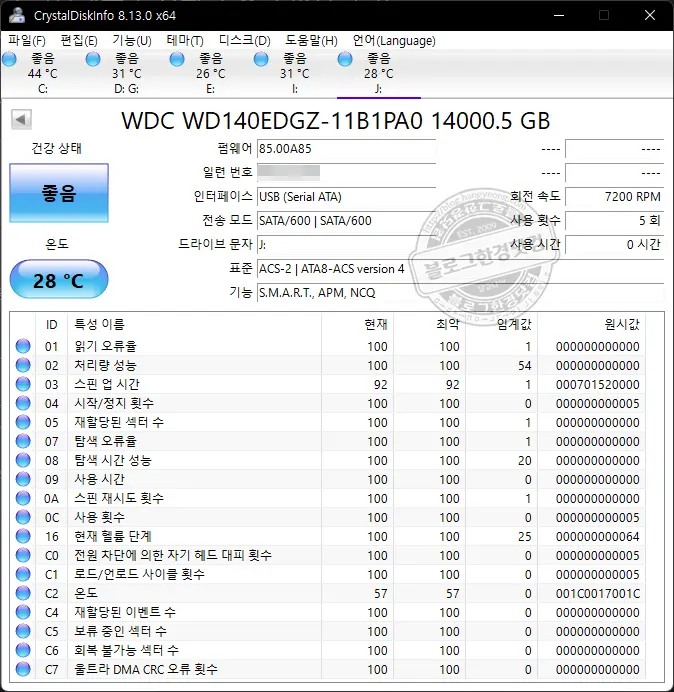The image size is (674, 692).
Task: Open the 언어(Language) menu
Action: 394,41
